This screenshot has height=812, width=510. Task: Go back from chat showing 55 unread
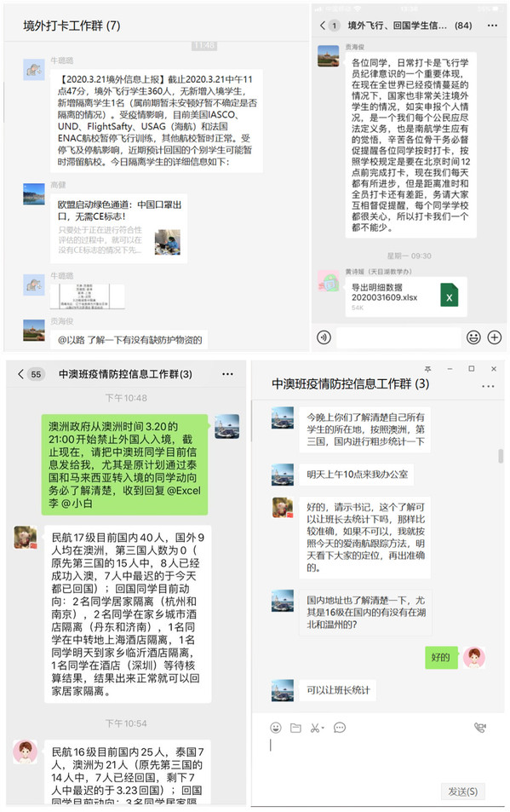(x=20, y=374)
